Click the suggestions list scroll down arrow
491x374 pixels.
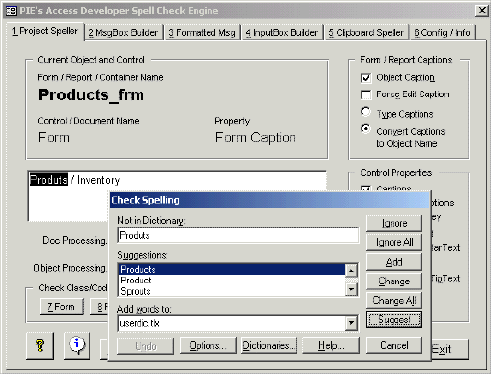pyautogui.click(x=351, y=289)
